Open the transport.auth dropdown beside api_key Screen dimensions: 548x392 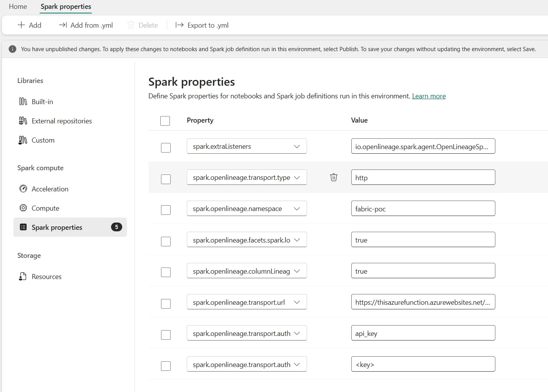click(x=247, y=333)
